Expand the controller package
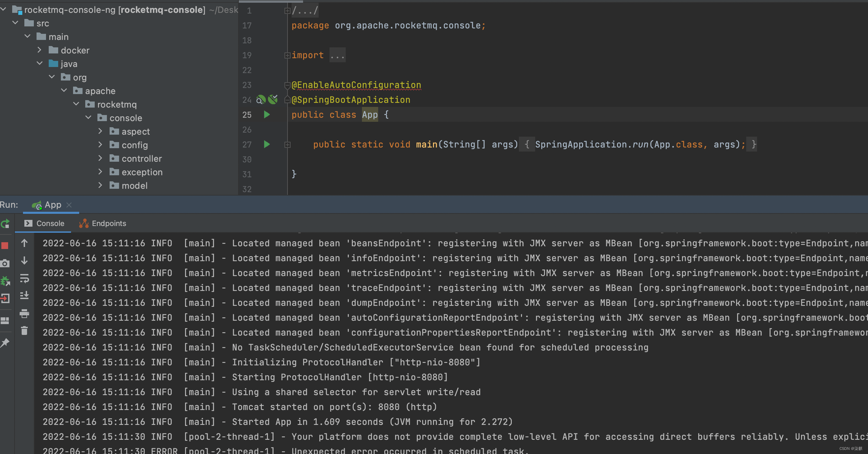Image resolution: width=868 pixels, height=454 pixels. point(100,158)
